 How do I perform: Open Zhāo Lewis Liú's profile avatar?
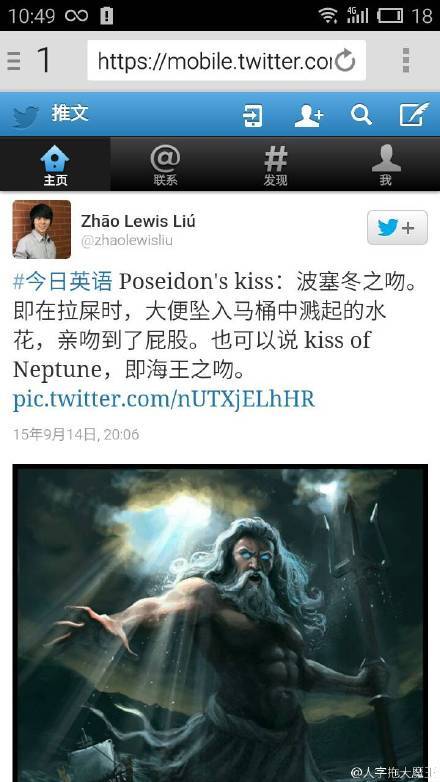[x=42, y=229]
